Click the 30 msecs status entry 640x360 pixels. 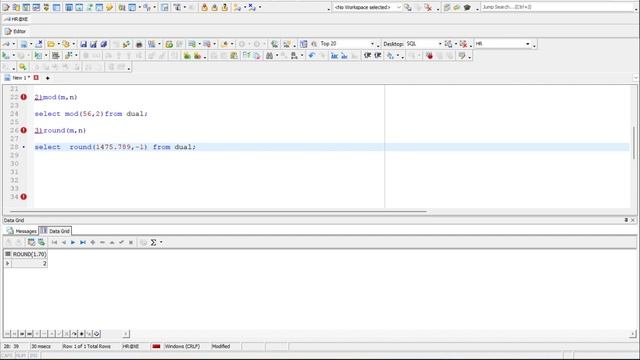pos(41,346)
